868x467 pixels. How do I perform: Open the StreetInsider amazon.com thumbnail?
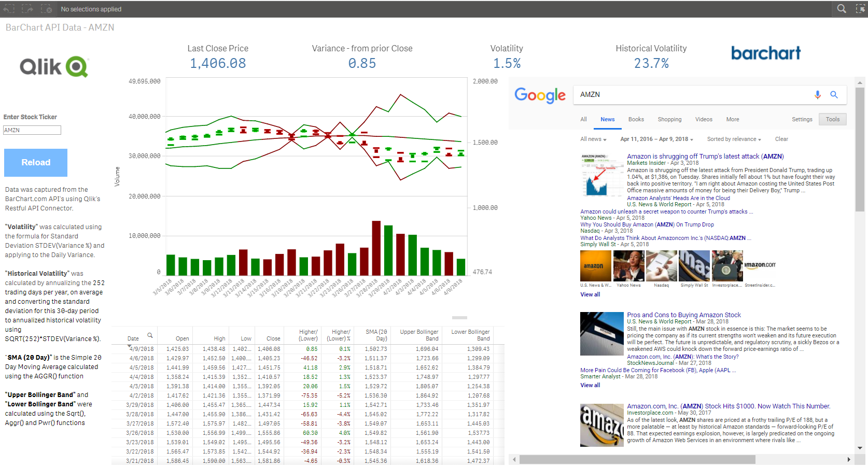point(760,266)
